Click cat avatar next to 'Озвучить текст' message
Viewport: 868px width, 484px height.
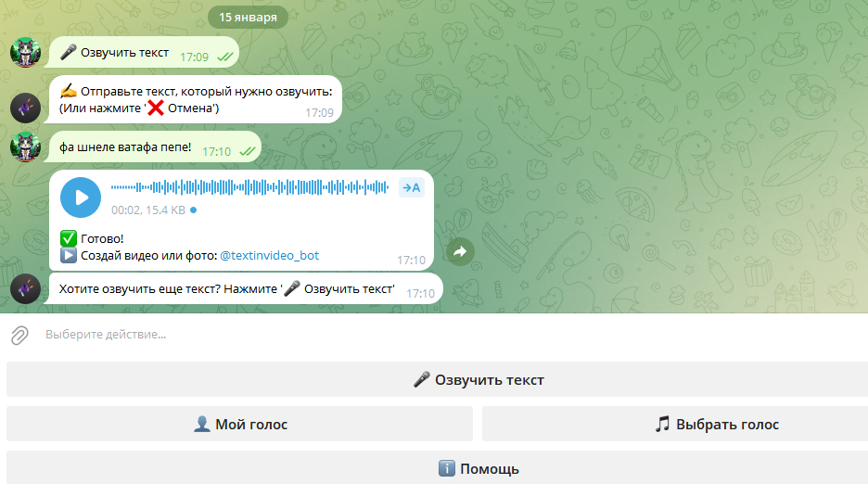[25, 53]
